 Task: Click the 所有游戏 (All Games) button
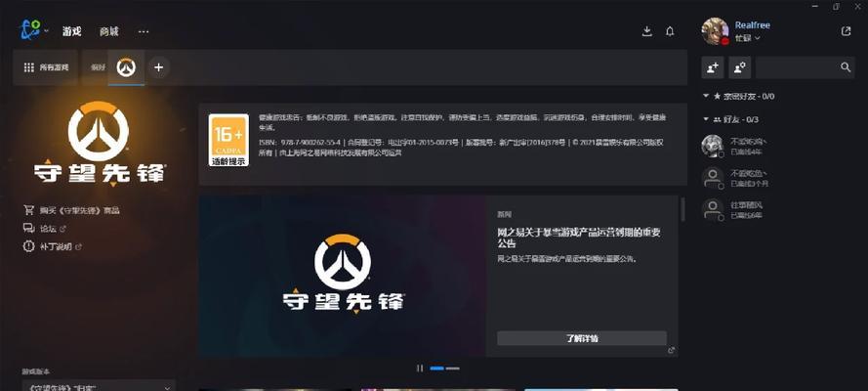[x=47, y=67]
